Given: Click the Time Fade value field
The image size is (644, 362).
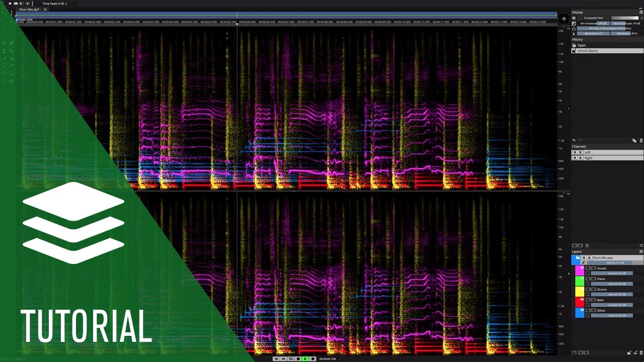Looking at the screenshot, I should [54, 4].
